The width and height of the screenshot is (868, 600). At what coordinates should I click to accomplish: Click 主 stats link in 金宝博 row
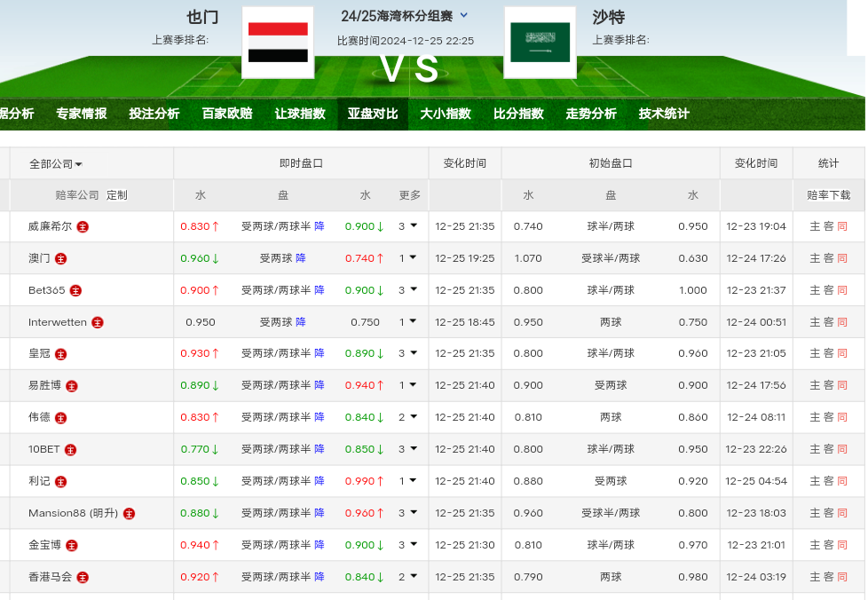tap(815, 545)
